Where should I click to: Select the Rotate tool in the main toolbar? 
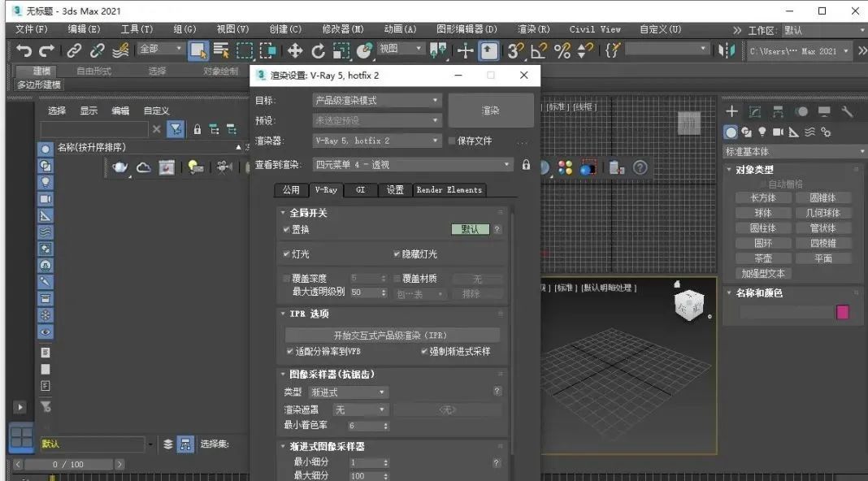coord(319,50)
